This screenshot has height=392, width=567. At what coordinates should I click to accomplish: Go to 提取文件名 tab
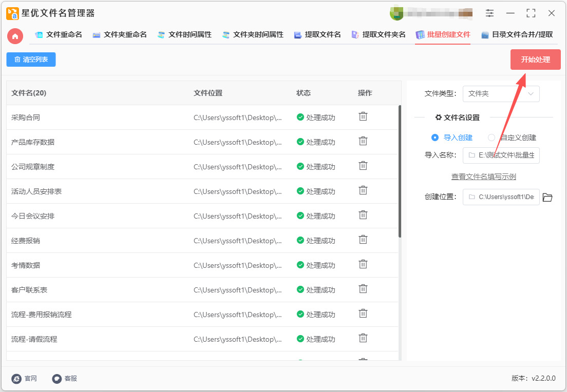coord(317,35)
